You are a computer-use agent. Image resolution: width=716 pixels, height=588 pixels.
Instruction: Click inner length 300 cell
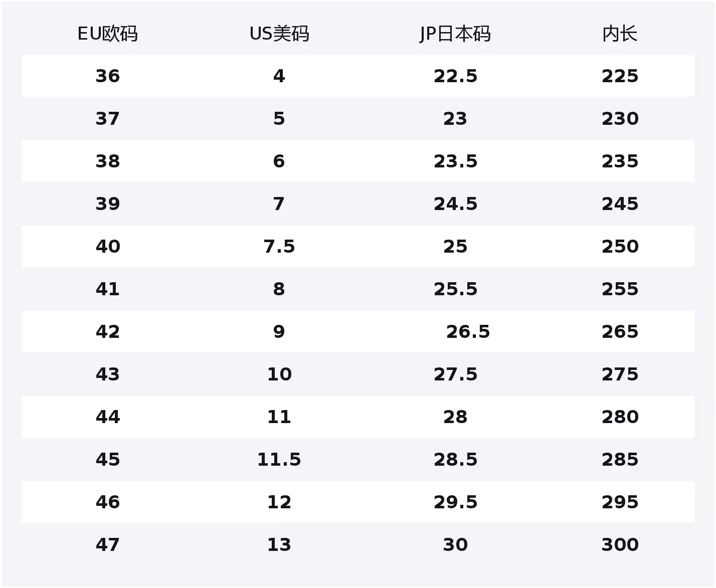620,545
